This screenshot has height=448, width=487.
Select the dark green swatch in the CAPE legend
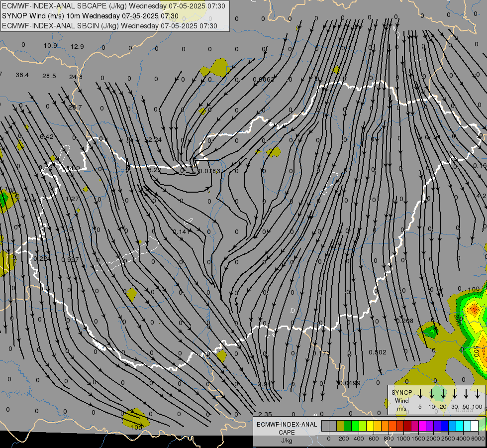pyautogui.click(x=348, y=426)
